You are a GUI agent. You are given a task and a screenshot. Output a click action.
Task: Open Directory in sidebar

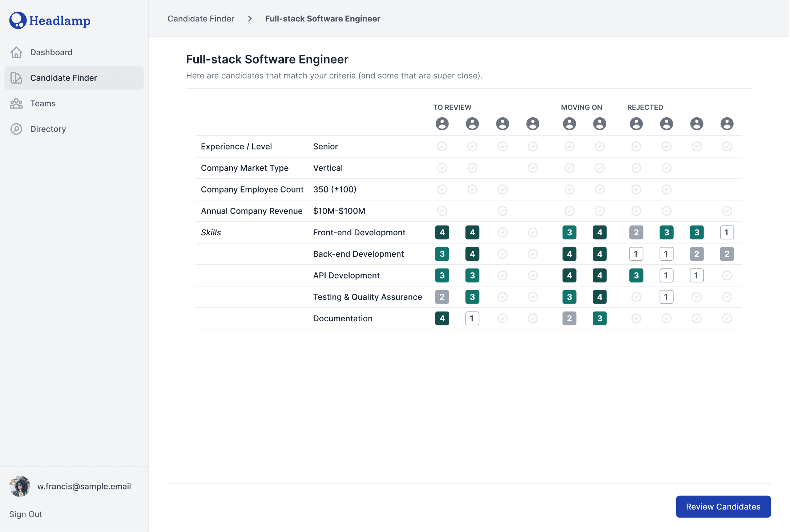pos(74,129)
